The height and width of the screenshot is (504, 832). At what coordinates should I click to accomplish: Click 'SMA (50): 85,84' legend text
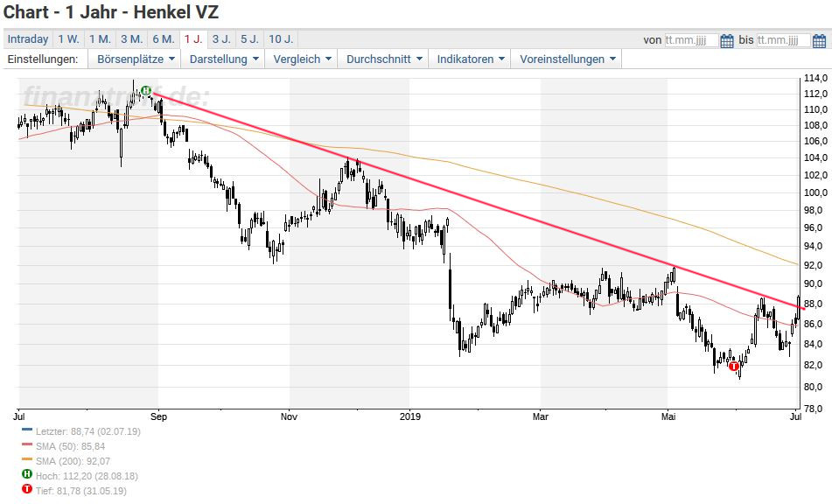(x=71, y=447)
